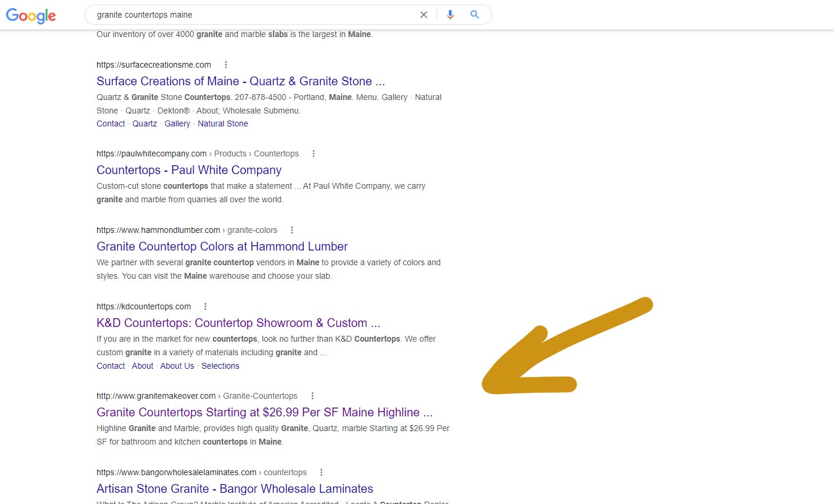This screenshot has height=504, width=834.
Task: Click Quartz sitelink under Surface Creations
Action: pos(145,124)
